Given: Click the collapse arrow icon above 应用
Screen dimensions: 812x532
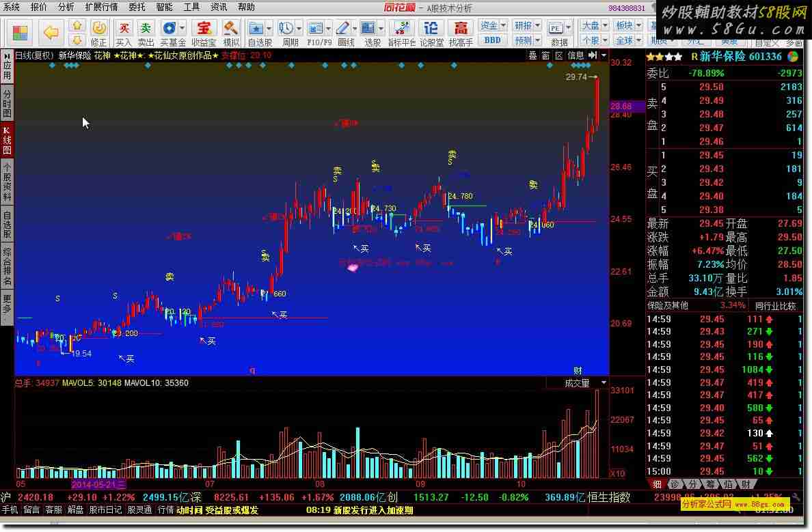Looking at the screenshot, I should click(7, 55).
